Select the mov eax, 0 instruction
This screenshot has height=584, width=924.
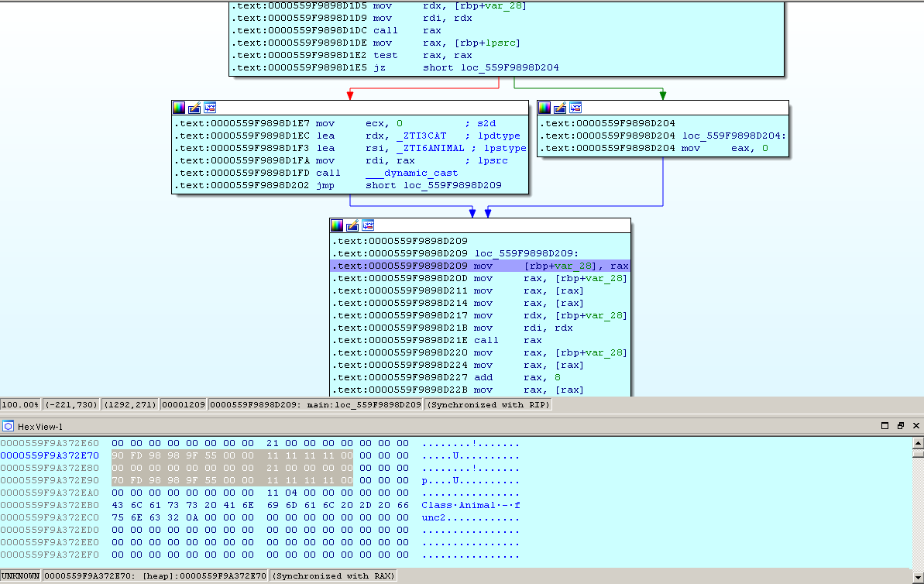654,148
